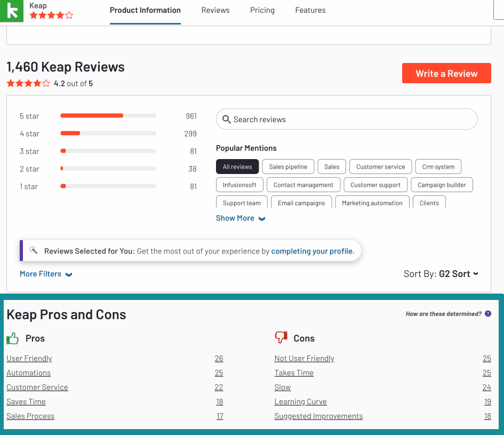Filter reviews by the 1 star bar

pyautogui.click(x=108, y=186)
